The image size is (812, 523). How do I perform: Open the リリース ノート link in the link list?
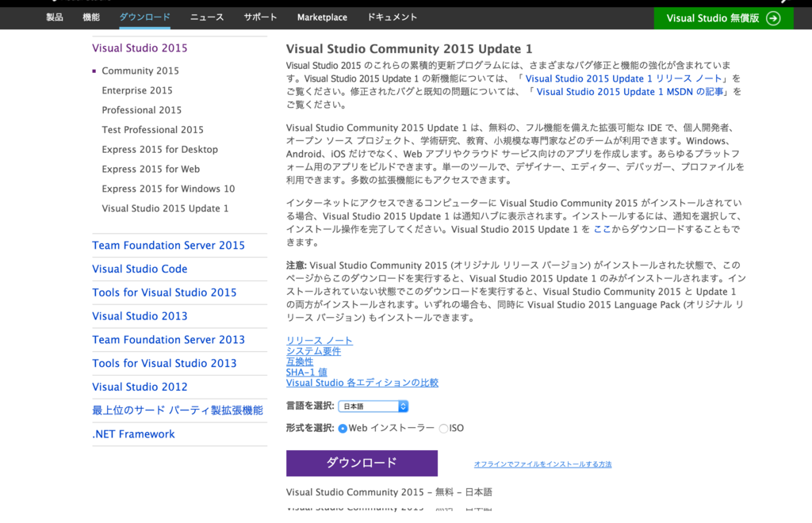(320, 341)
